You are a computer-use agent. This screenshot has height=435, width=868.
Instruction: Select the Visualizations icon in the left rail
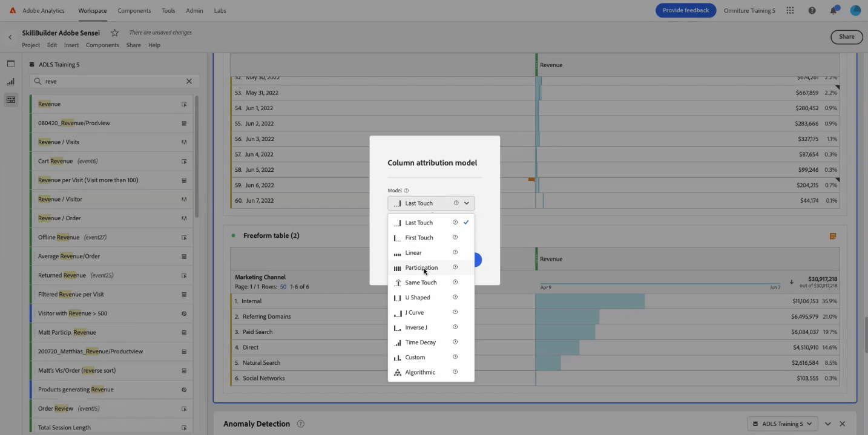pos(10,80)
